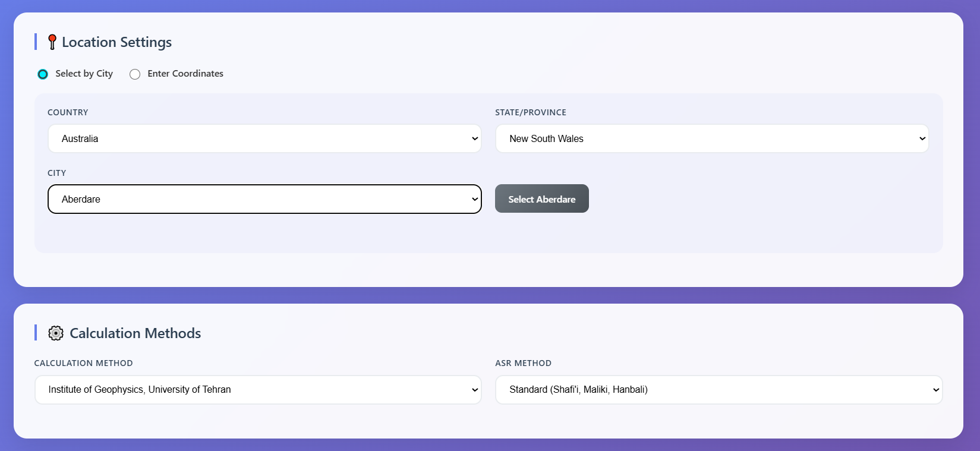Click the Location Settings heading
Image resolution: width=980 pixels, height=451 pixels.
coord(116,42)
